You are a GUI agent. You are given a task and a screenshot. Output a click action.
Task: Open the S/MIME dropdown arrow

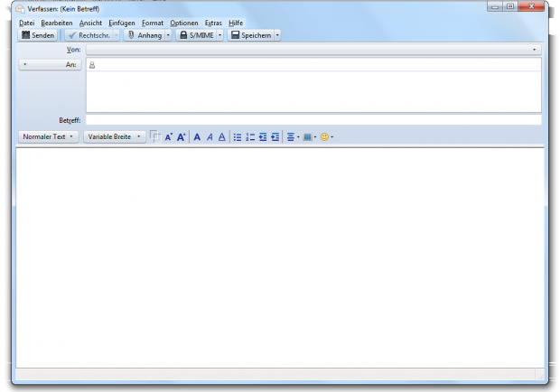(220, 35)
